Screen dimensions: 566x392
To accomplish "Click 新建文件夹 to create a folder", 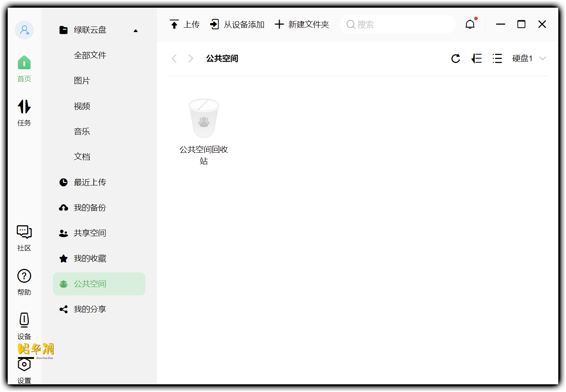I will [x=302, y=24].
